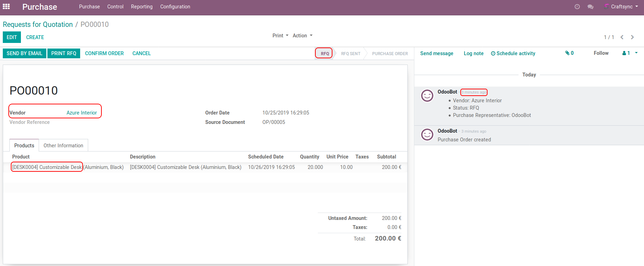
Task: Click Schedule activity link
Action: point(513,53)
